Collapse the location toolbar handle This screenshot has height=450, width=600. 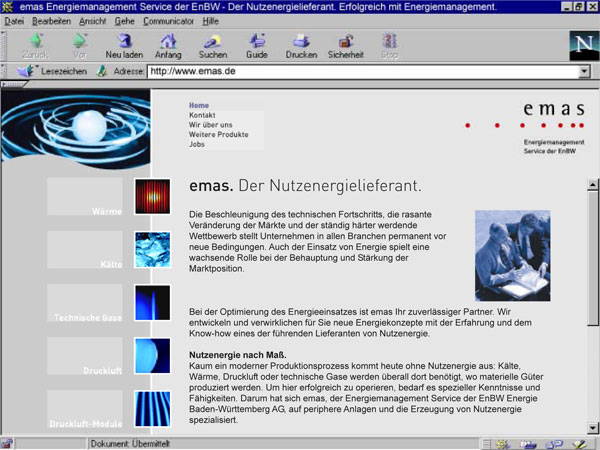[3, 71]
